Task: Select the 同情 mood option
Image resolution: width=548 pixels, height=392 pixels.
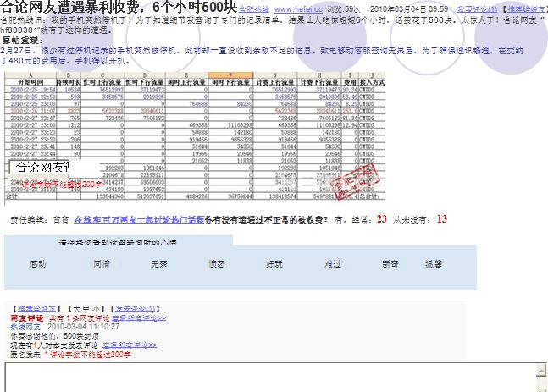Action: tap(101, 264)
